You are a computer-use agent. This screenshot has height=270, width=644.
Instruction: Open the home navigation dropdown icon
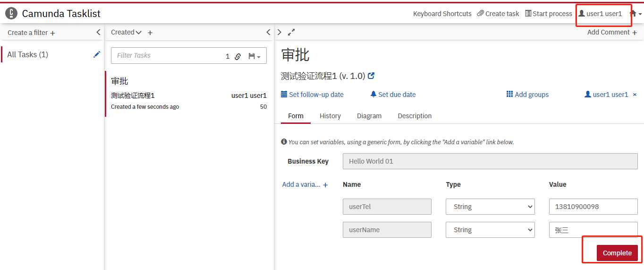click(636, 14)
